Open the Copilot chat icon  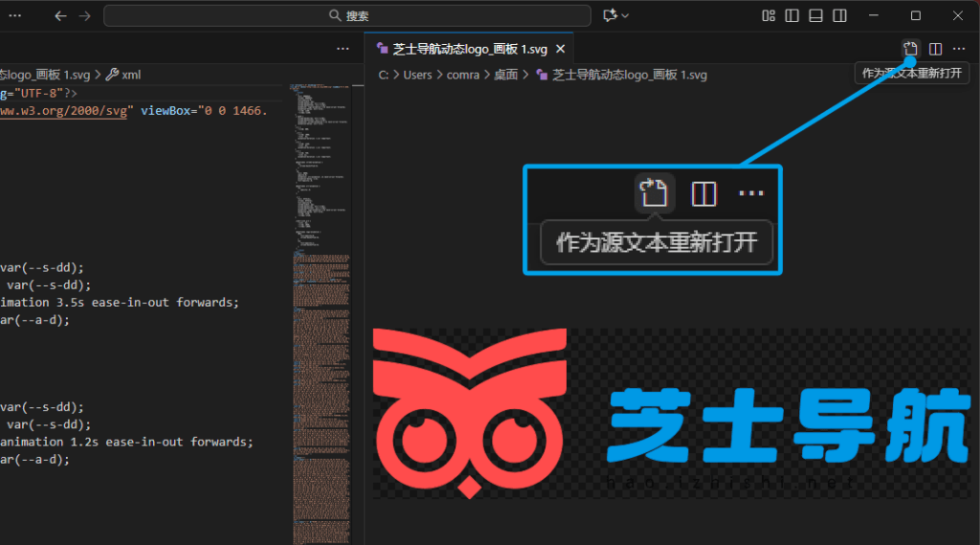610,15
